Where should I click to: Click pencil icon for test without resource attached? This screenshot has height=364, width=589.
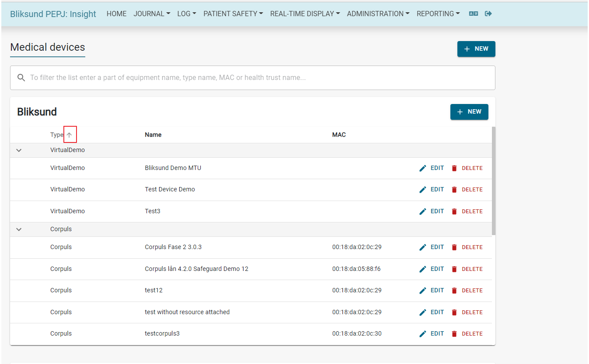tap(423, 312)
